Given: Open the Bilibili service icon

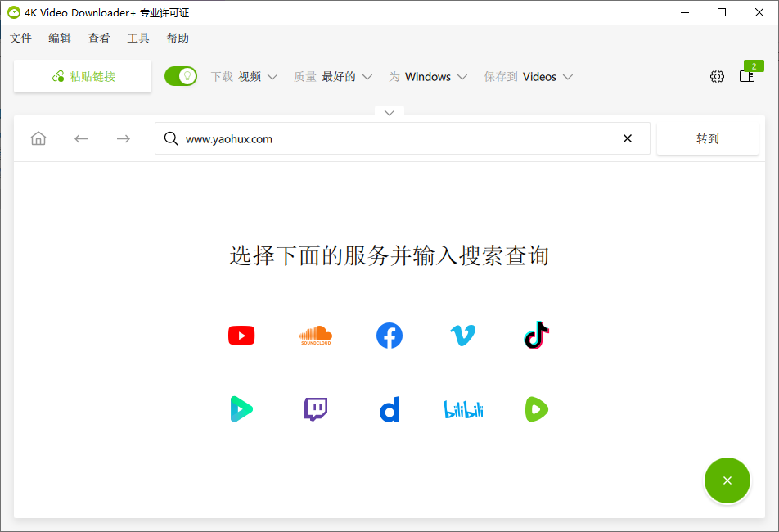Looking at the screenshot, I should pos(463,408).
